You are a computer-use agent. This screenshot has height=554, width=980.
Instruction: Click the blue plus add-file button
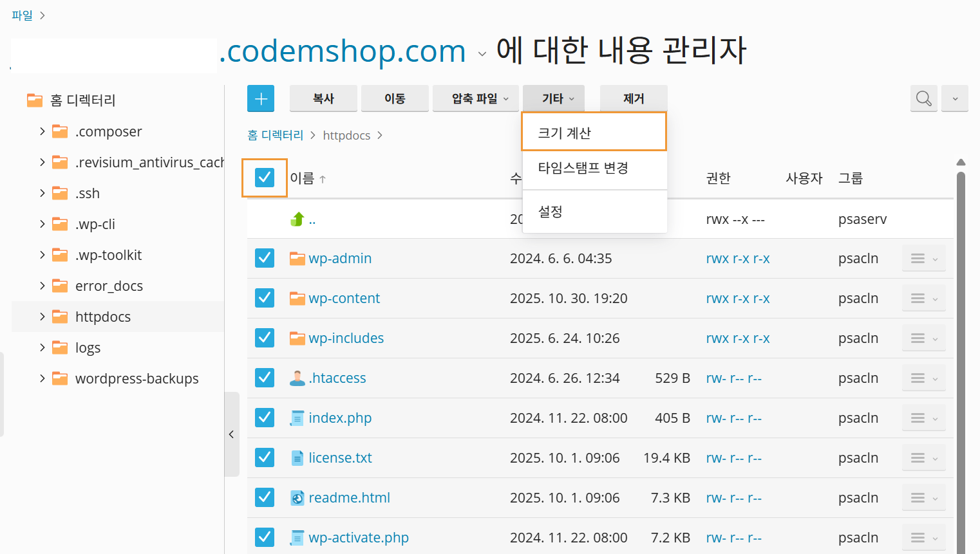[261, 98]
